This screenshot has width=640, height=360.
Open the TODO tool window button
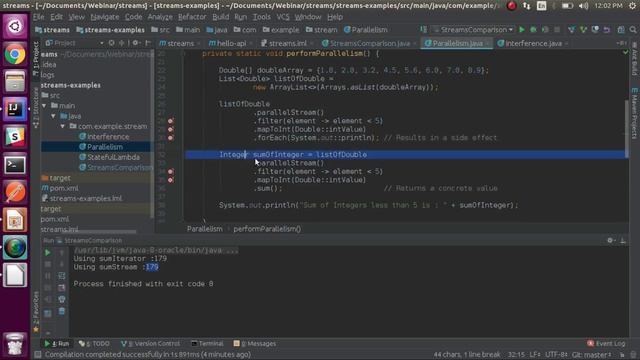[94, 344]
